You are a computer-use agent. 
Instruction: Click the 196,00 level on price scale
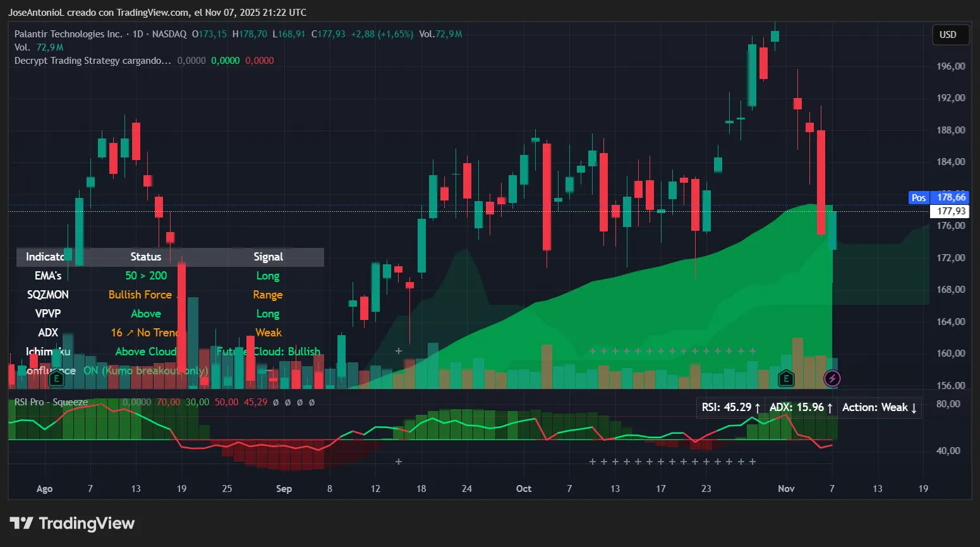click(950, 66)
